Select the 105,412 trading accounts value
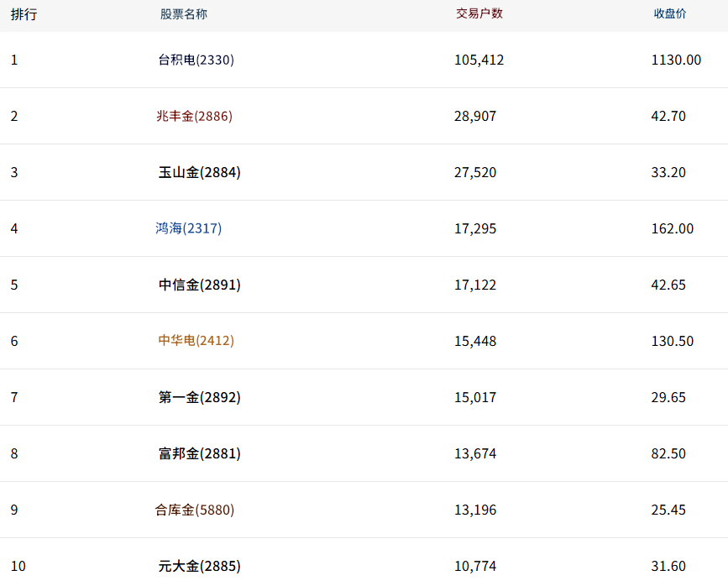 (479, 60)
